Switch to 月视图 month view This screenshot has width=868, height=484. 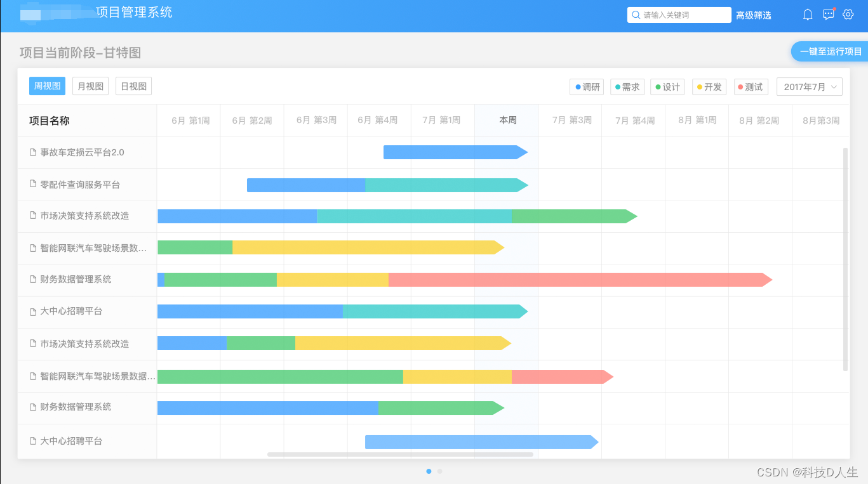[90, 86]
